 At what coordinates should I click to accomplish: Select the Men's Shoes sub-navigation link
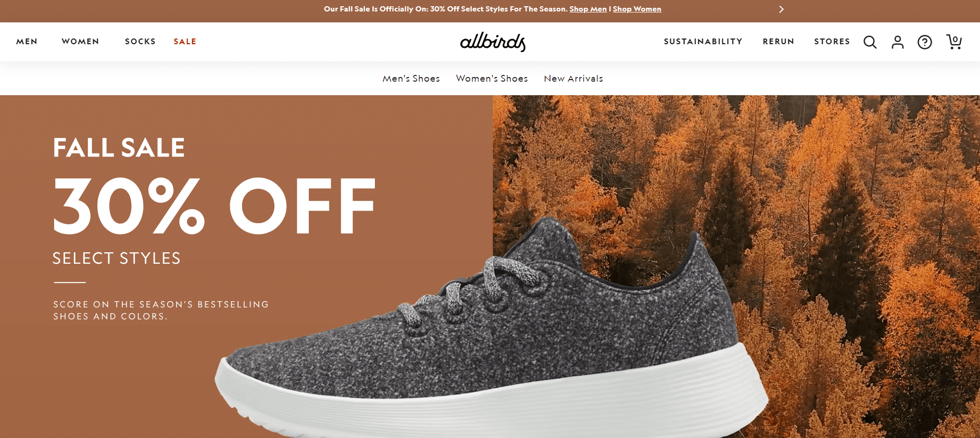pos(411,79)
